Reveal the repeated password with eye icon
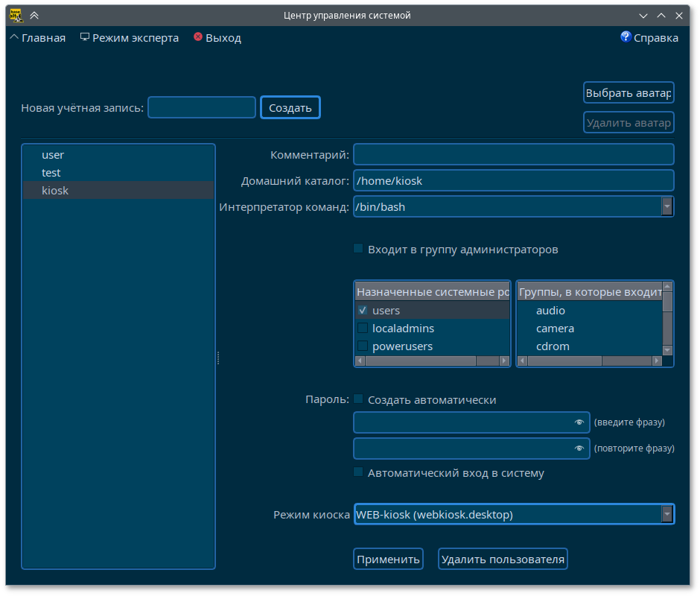The width and height of the screenshot is (700, 596). click(579, 448)
